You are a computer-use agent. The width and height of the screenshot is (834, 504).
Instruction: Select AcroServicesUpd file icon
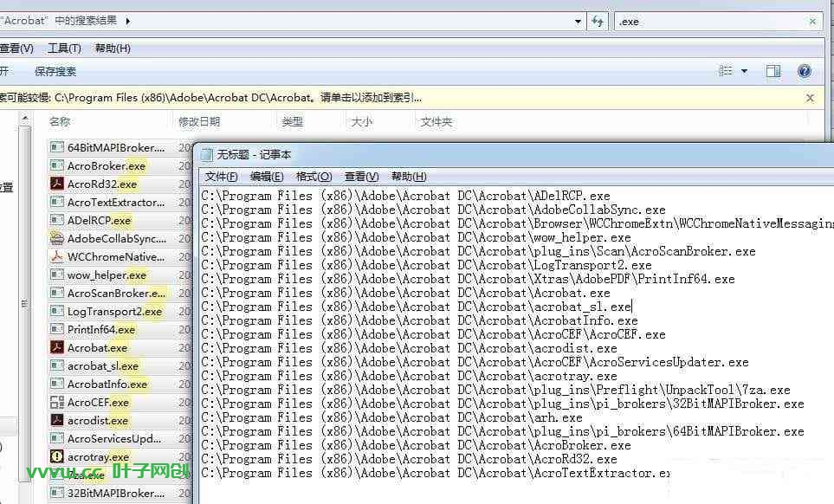coord(56,438)
